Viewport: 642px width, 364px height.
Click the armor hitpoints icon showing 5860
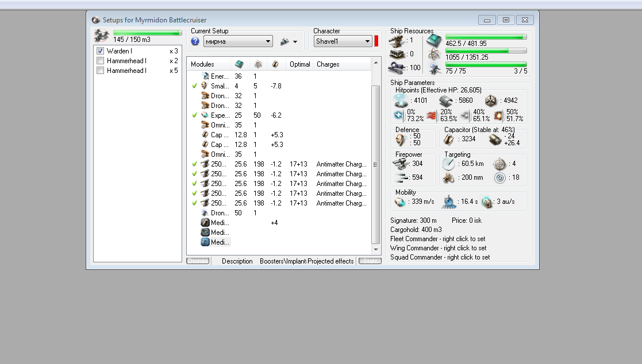[x=445, y=100]
